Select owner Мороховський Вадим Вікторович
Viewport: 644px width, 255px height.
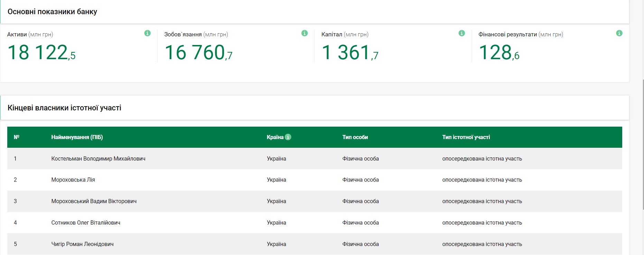pyautogui.click(x=94, y=201)
